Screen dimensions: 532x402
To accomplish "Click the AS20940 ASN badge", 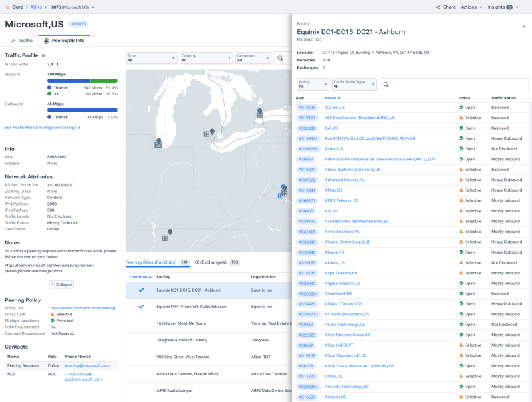I will tap(307, 252).
